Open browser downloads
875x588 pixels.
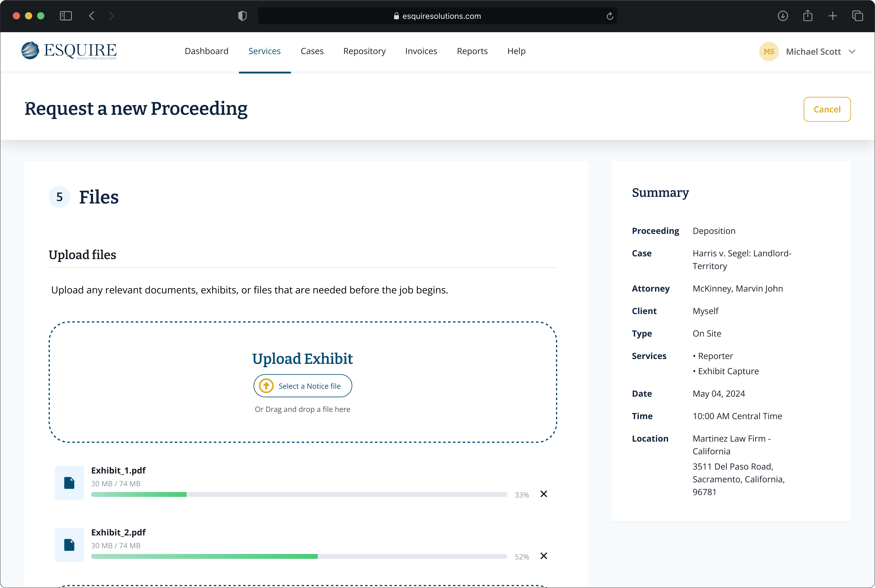tap(783, 16)
